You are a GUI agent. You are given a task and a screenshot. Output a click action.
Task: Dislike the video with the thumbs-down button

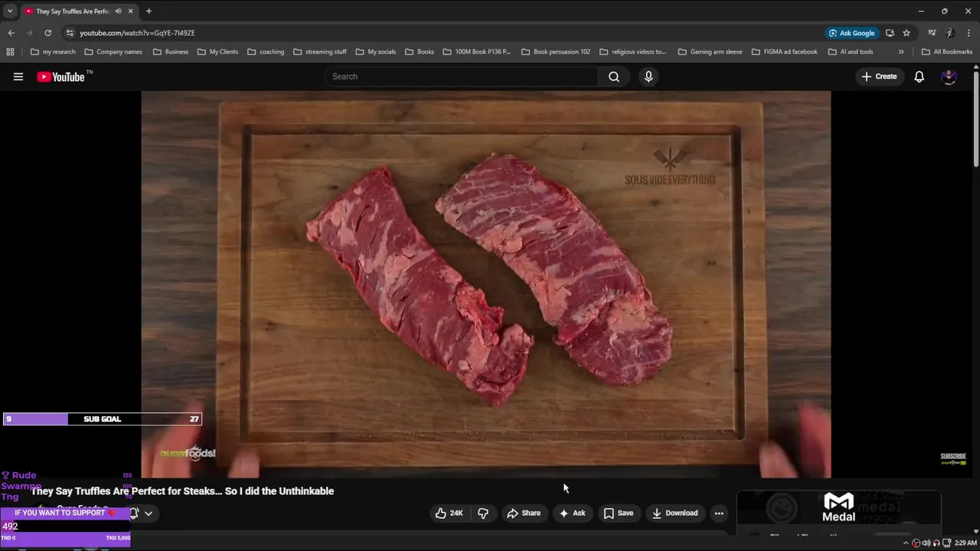click(483, 514)
